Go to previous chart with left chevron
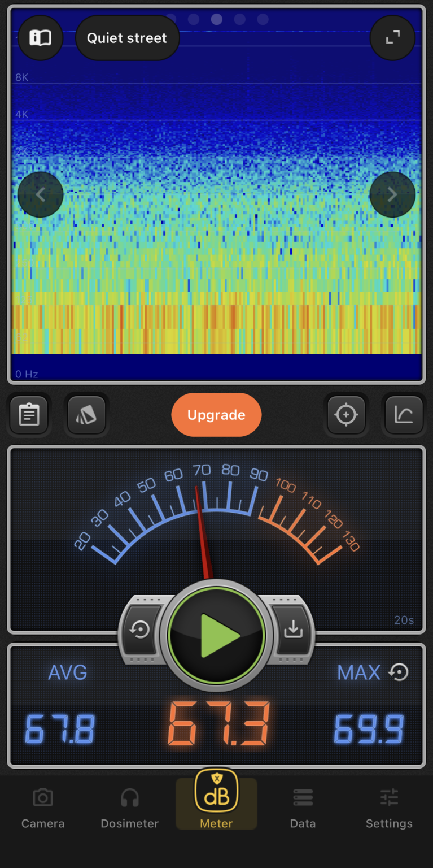This screenshot has width=433, height=868. coord(40,195)
